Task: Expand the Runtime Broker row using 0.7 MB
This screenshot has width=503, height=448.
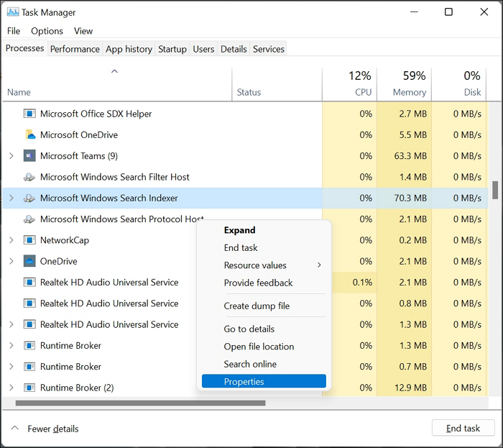Action: click(11, 367)
